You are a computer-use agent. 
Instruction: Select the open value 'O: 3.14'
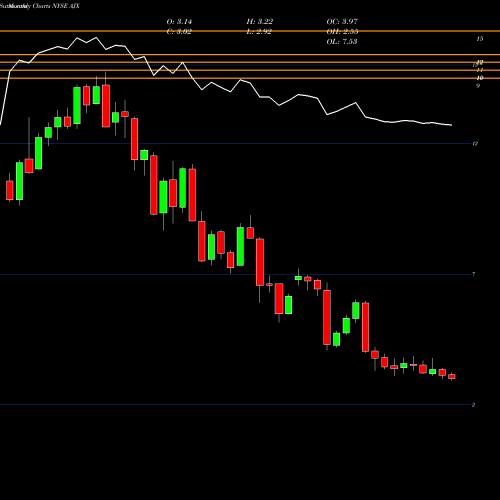coord(179,22)
